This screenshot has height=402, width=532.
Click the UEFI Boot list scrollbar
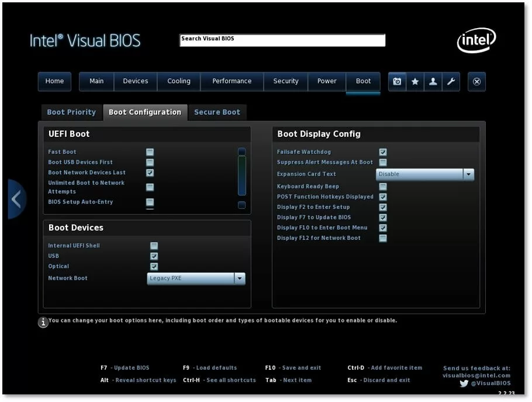point(242,176)
